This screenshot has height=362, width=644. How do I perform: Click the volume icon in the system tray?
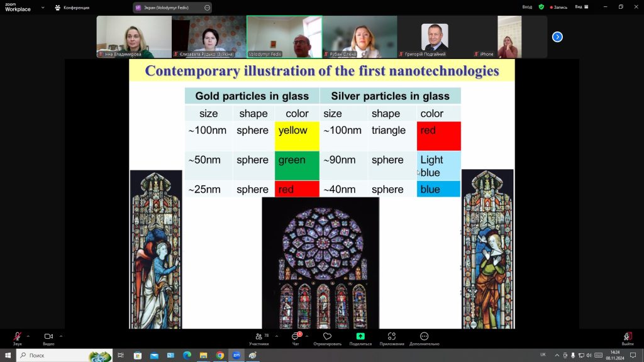[x=589, y=356]
